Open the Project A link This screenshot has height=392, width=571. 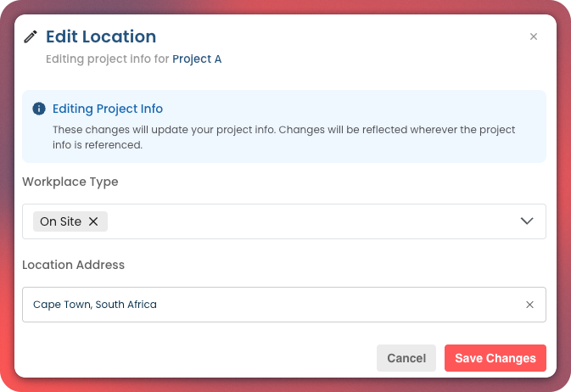click(x=197, y=59)
